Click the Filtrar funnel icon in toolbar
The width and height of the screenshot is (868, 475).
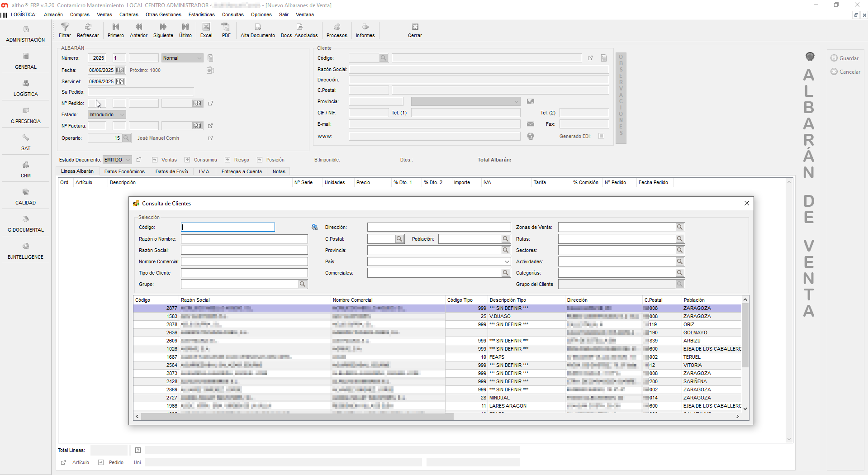tap(65, 28)
